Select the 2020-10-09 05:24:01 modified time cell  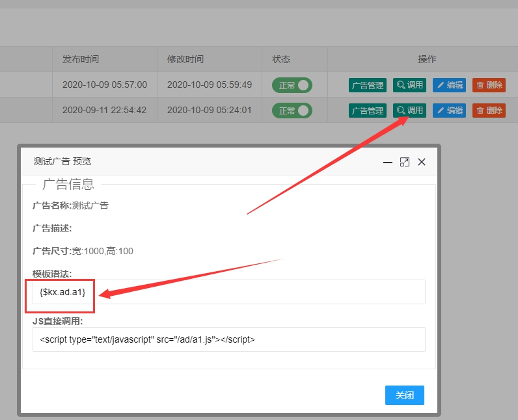coord(209,110)
